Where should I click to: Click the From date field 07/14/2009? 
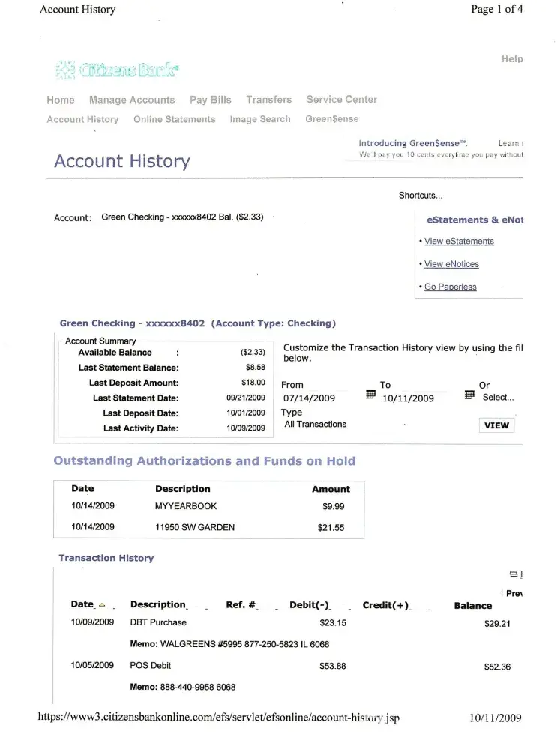coord(309,398)
